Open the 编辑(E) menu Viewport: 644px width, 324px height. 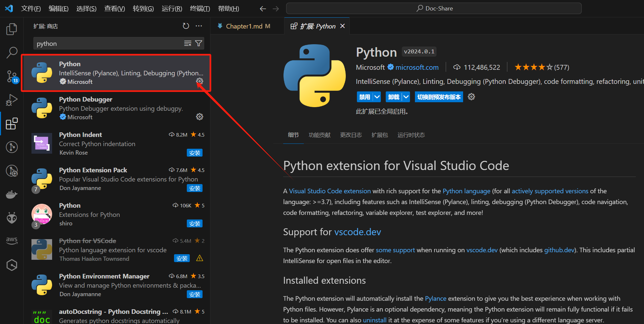pyautogui.click(x=59, y=9)
